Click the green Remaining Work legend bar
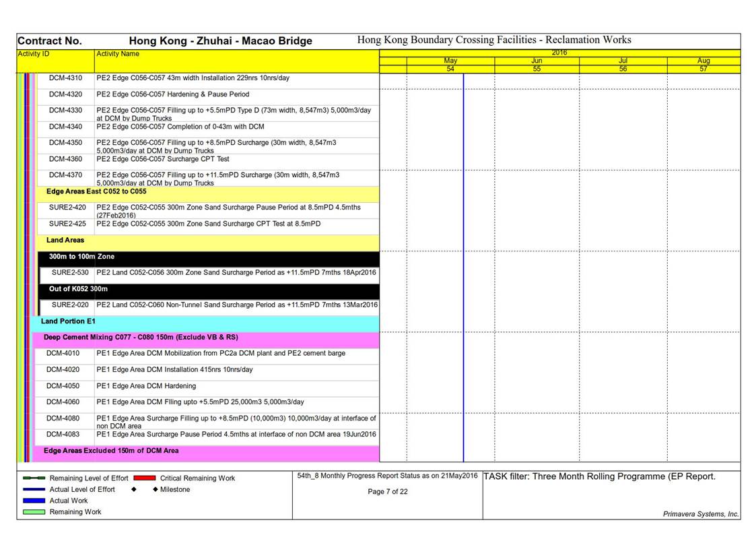Image resolution: width=756 pixels, height=535 pixels. point(34,512)
